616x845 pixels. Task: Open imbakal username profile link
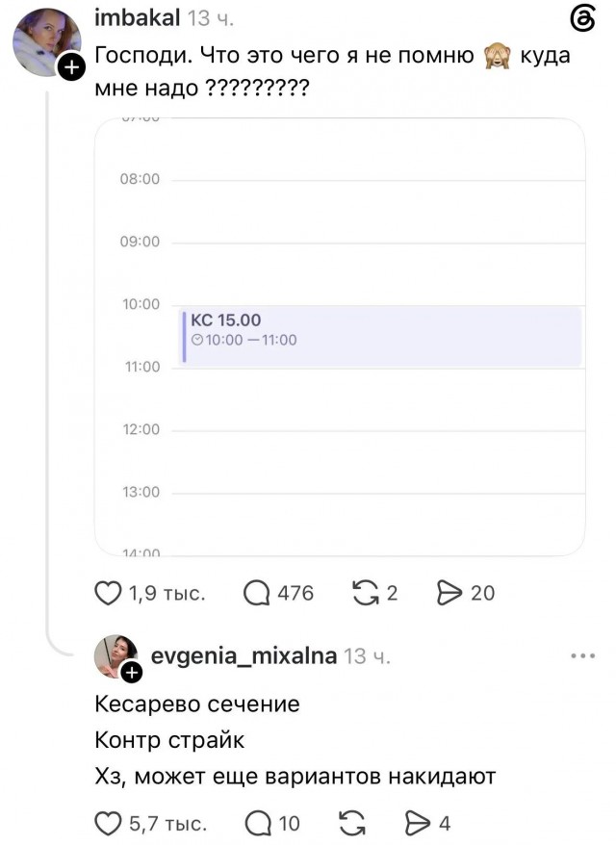coord(137,18)
